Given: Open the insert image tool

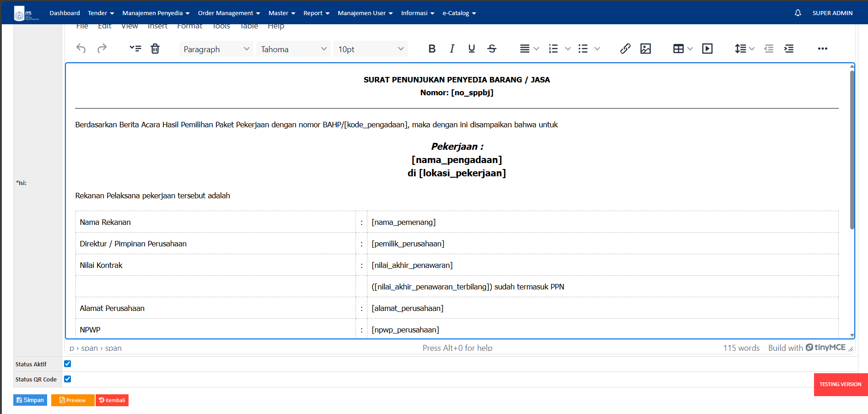Looking at the screenshot, I should pos(645,49).
